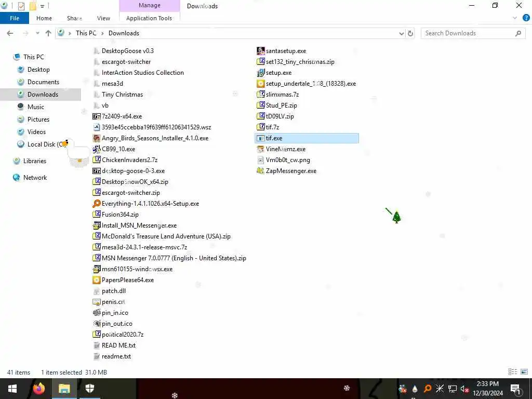Screen dimensions: 532x399
Task: Switch to the Home ribbon tab
Action: pyautogui.click(x=44, y=18)
